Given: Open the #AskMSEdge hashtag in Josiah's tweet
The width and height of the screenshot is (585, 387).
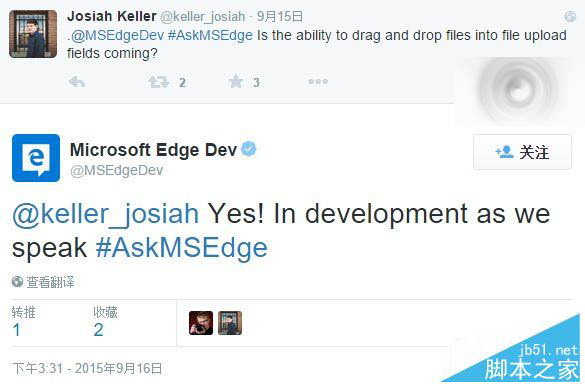Looking at the screenshot, I should click(x=210, y=35).
